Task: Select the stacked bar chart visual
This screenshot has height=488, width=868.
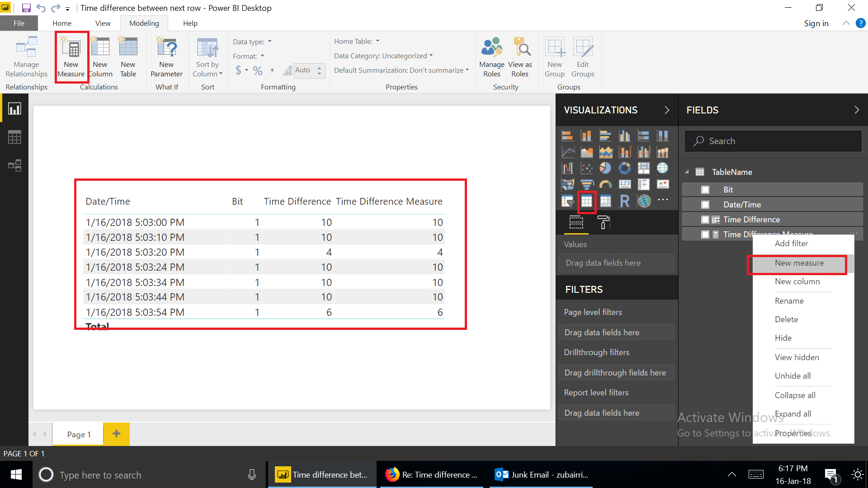Action: pos(567,136)
